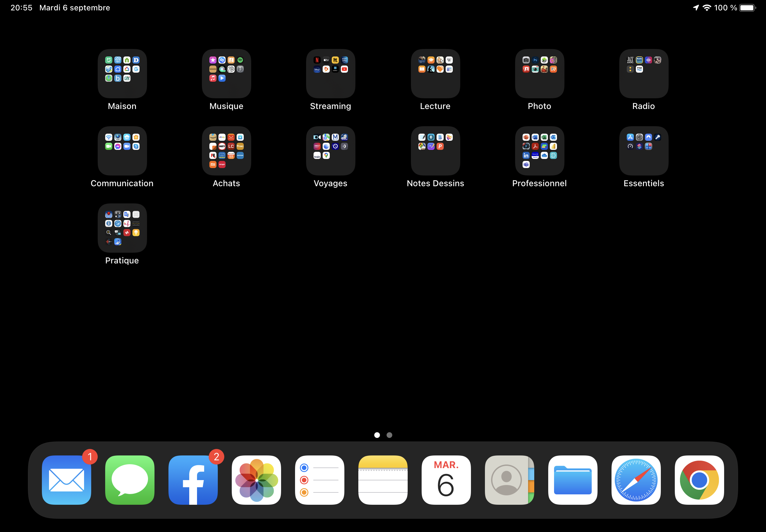
Task: Switch to second home screen page dot
Action: 389,435
